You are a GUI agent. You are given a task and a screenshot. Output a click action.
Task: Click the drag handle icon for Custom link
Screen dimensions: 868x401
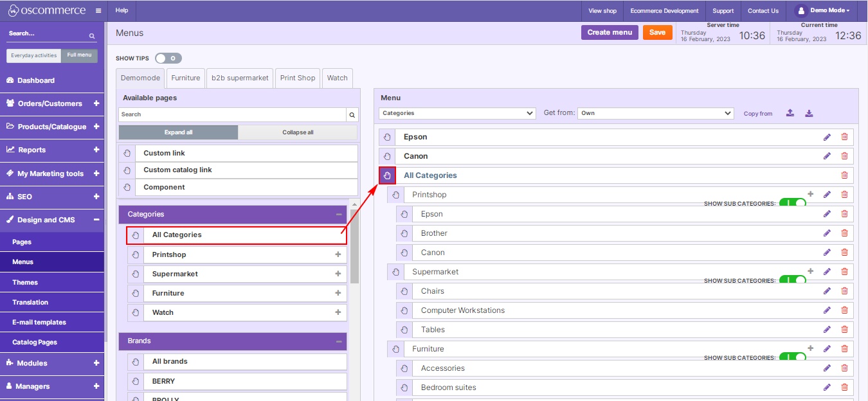click(127, 154)
